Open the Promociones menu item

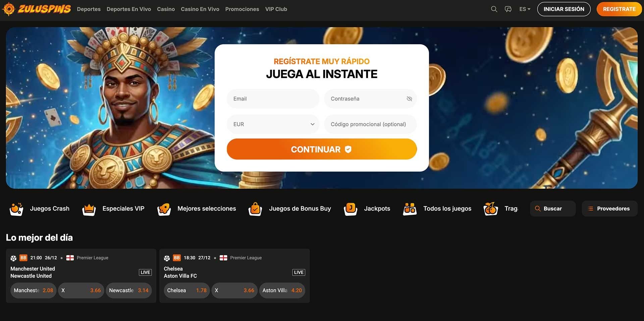(242, 9)
